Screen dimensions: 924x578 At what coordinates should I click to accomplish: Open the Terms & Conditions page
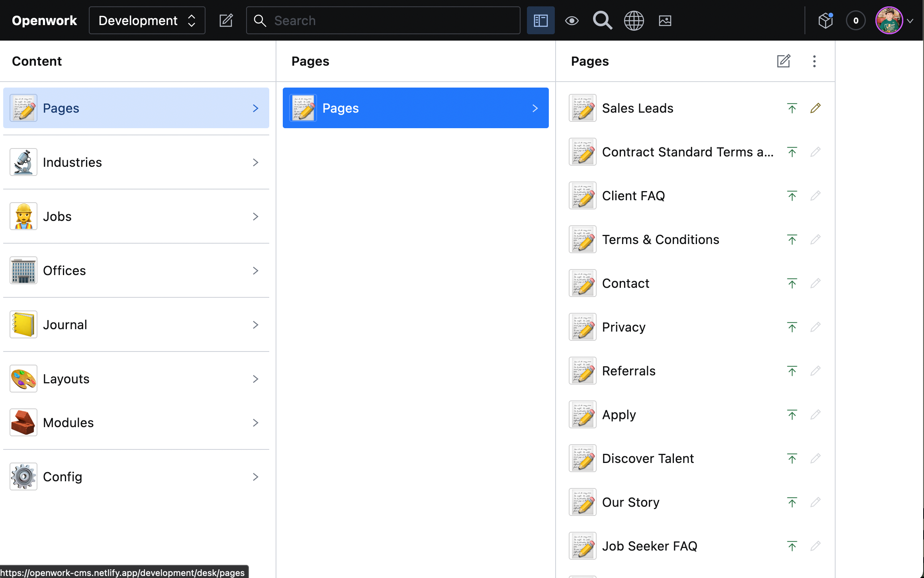coord(660,240)
